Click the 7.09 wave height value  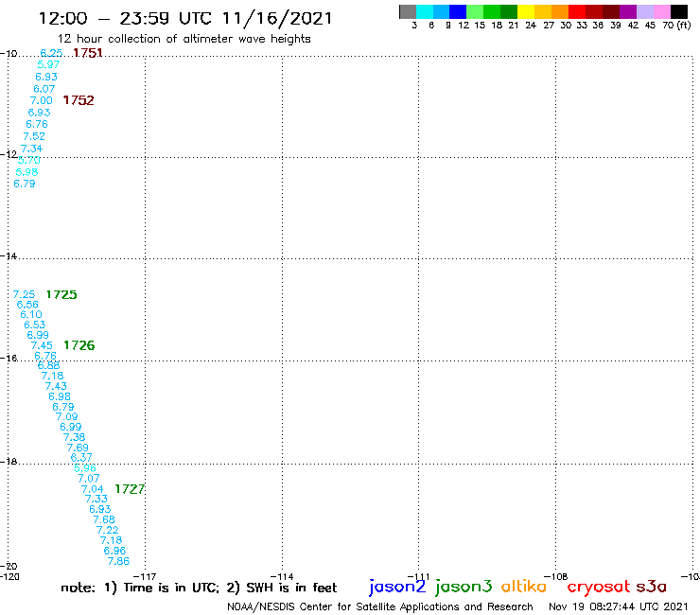66,416
